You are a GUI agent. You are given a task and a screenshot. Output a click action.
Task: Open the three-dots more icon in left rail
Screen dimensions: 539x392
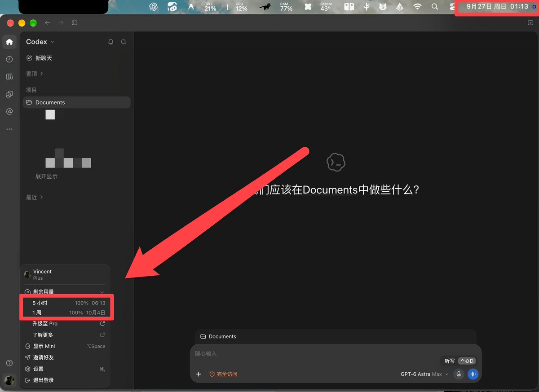[9, 129]
